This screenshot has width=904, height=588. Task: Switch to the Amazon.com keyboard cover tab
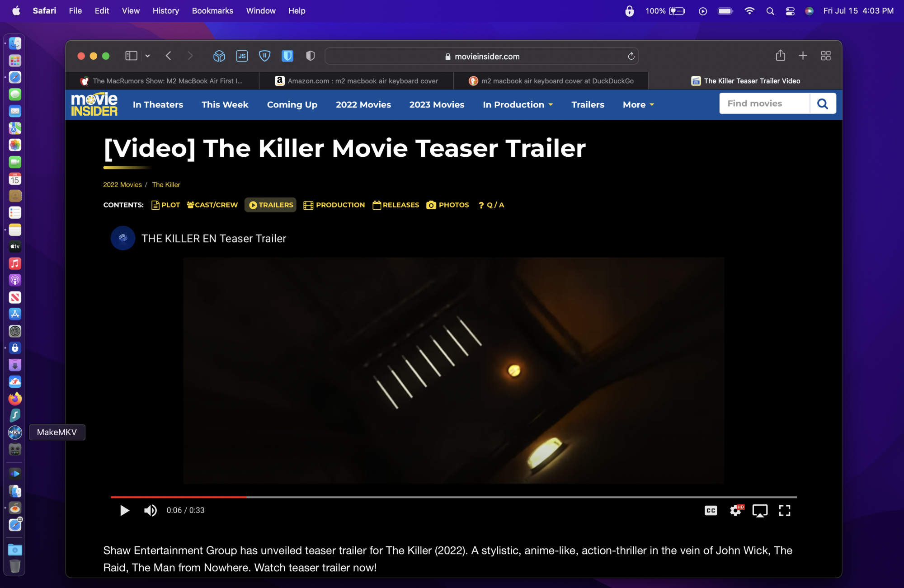[357, 81]
